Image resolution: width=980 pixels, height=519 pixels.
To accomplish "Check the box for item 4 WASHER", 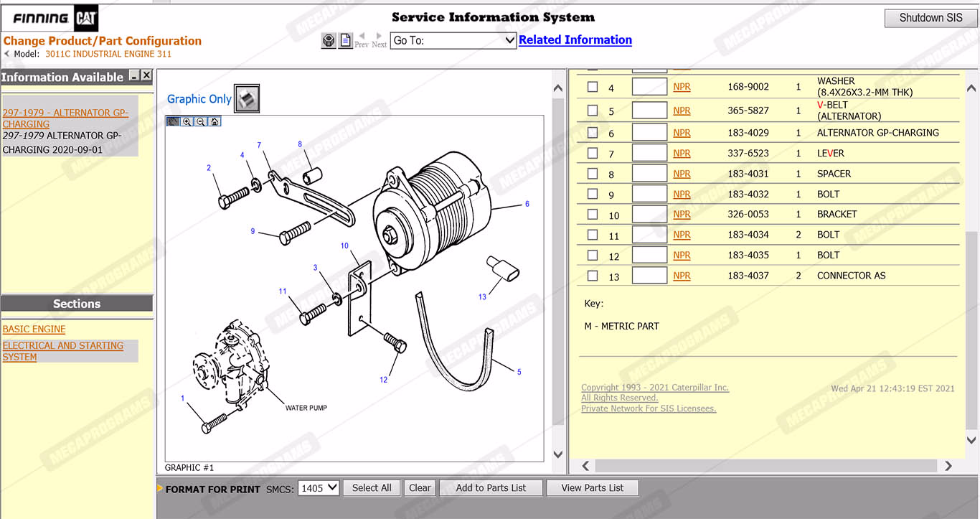I will coord(593,87).
